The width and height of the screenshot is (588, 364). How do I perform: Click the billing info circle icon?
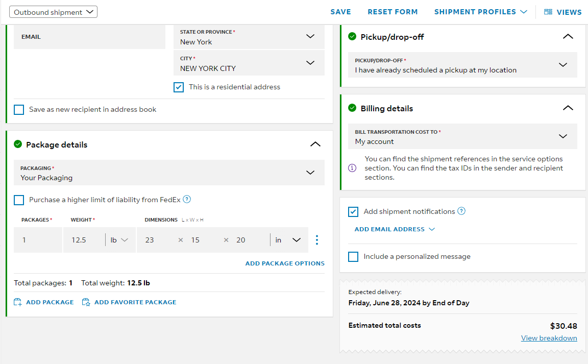tap(352, 168)
